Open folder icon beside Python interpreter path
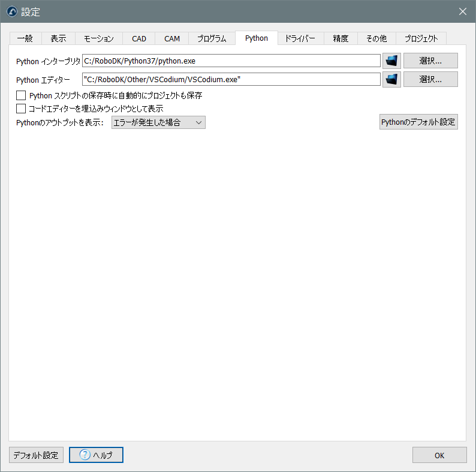Screen dimensions: 476x472 pos(391,61)
